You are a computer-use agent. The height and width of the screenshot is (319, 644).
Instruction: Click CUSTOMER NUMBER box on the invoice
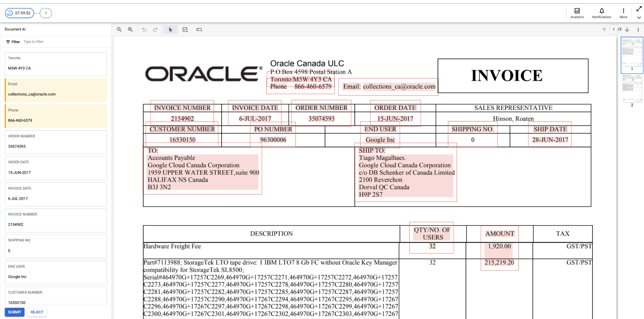[x=182, y=134]
